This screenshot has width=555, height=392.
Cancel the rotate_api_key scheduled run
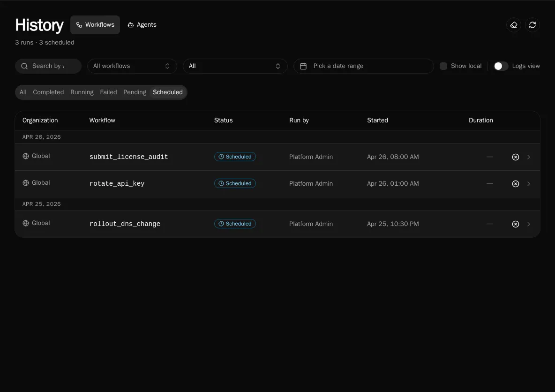pos(515,184)
